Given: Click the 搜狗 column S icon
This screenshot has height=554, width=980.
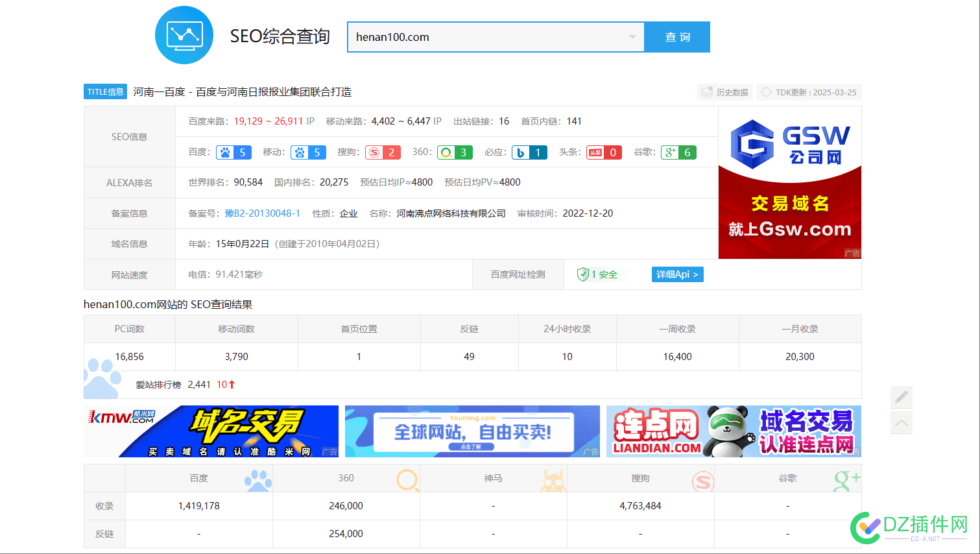Looking at the screenshot, I should tap(702, 481).
